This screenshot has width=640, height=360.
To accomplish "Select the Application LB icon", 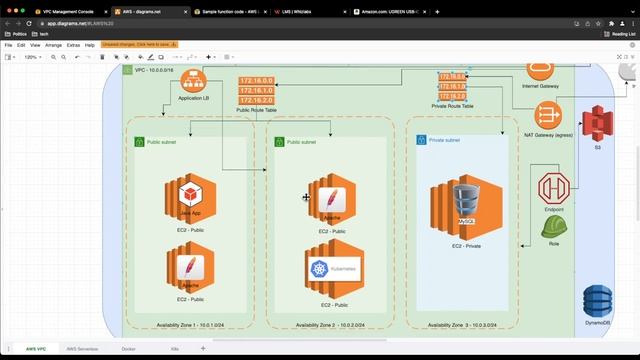I will [193, 81].
